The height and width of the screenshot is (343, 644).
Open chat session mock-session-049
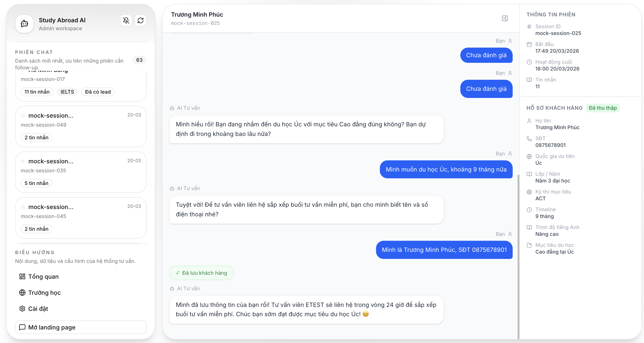point(81,126)
